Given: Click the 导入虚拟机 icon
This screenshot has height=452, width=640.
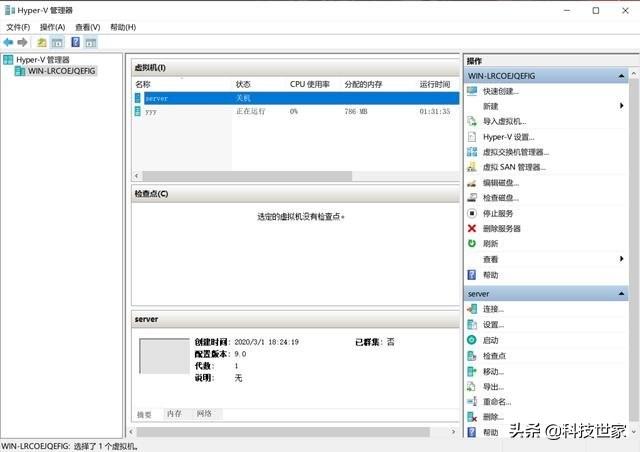Looking at the screenshot, I should (x=472, y=121).
